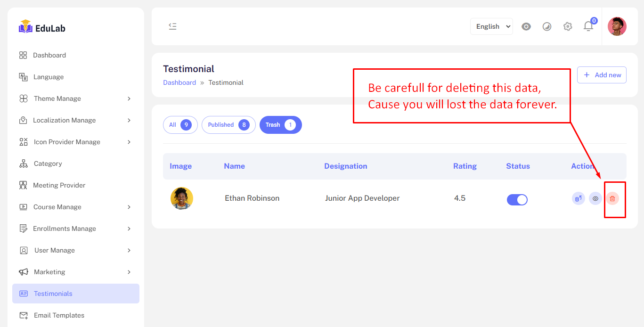Expand Course Manage submenu
The width and height of the screenshot is (644, 327).
click(x=57, y=207)
